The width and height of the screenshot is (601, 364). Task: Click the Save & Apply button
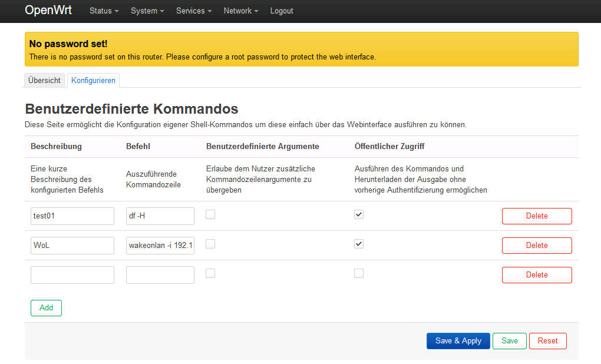click(x=458, y=341)
